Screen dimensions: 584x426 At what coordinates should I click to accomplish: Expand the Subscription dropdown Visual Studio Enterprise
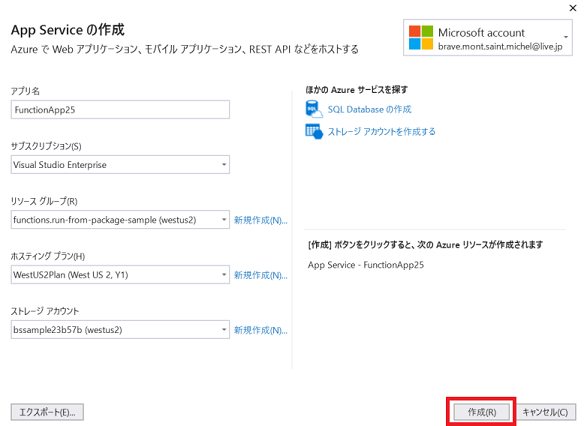click(120, 165)
